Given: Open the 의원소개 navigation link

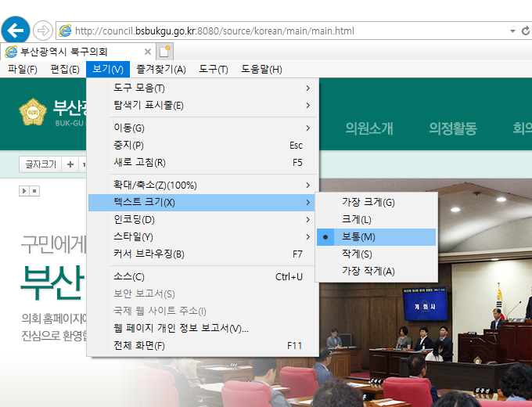Looking at the screenshot, I should (369, 128).
